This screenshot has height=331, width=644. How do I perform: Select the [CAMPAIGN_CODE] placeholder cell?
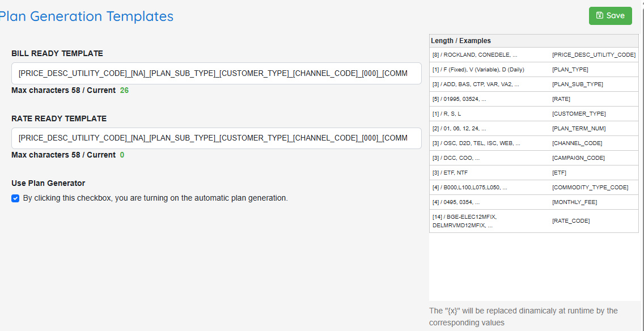[x=594, y=158]
